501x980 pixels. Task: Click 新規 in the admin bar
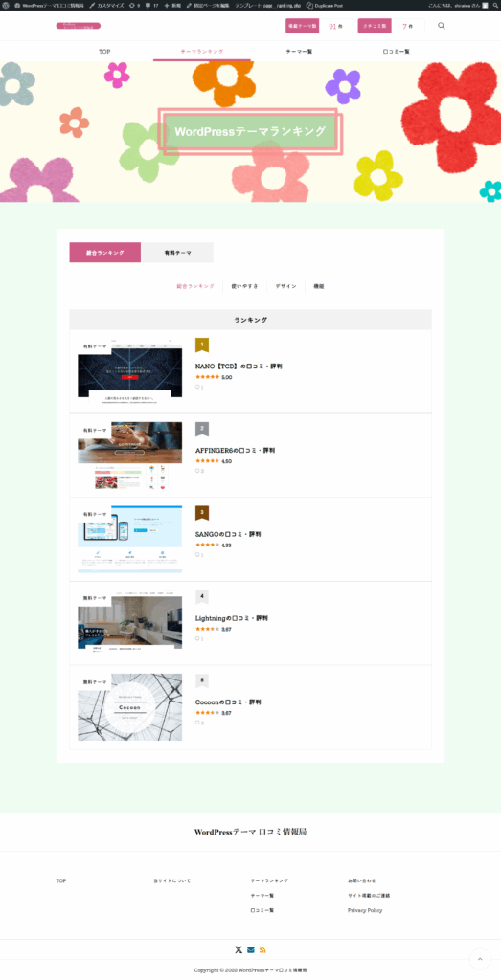[172, 5]
